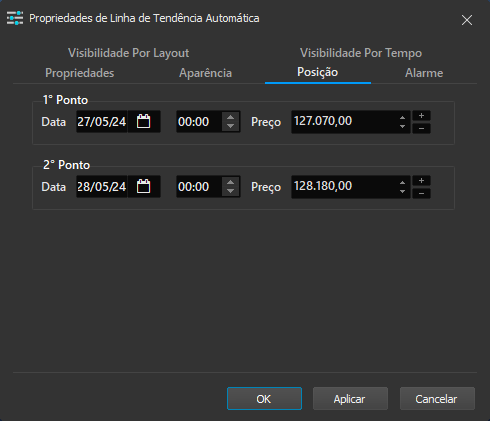Step up the 127.070,00 price spinner
The height and width of the screenshot is (421, 490).
pyautogui.click(x=402, y=118)
